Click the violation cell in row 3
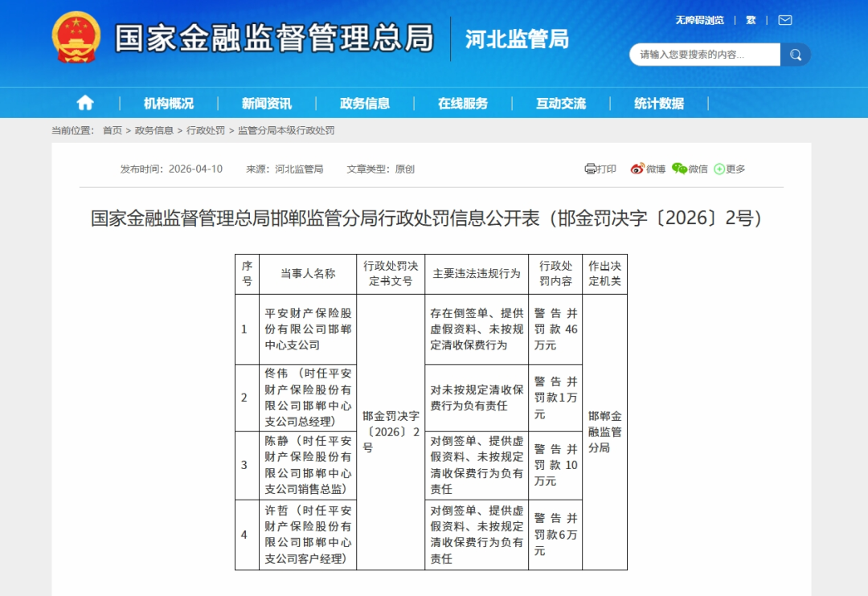868x596 pixels. click(477, 465)
